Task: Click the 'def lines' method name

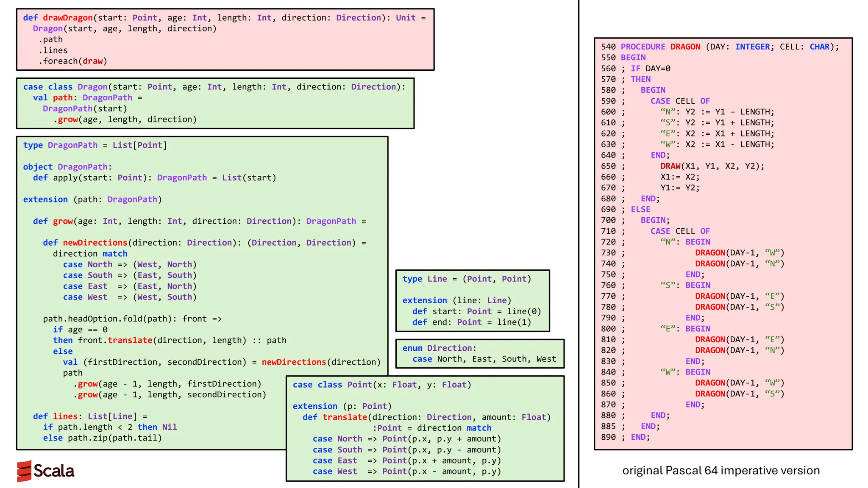Action: [65, 416]
